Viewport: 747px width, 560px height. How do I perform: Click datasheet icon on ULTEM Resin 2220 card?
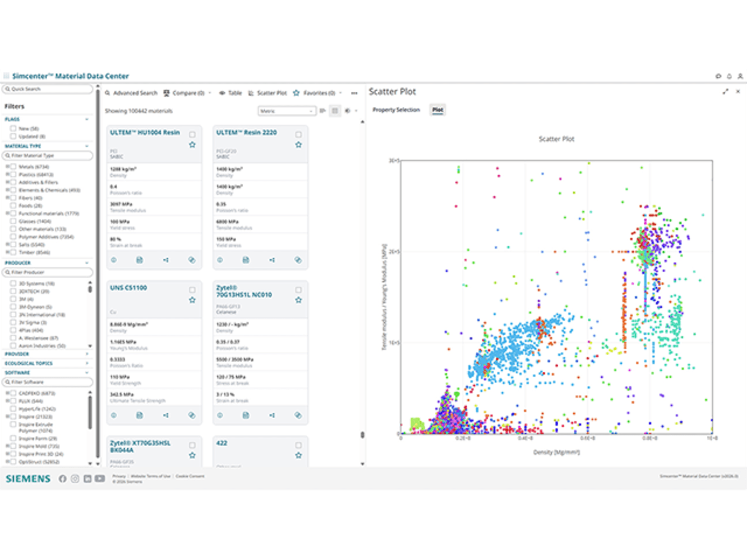click(246, 260)
